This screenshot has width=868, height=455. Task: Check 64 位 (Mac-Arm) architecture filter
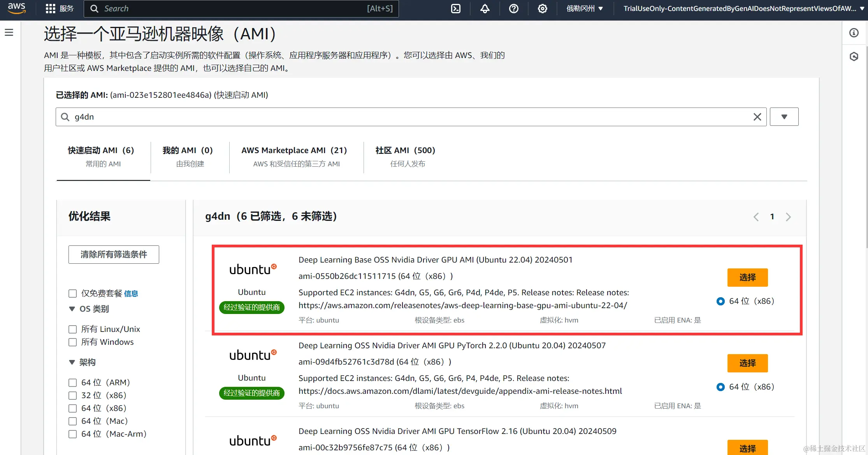(x=73, y=434)
